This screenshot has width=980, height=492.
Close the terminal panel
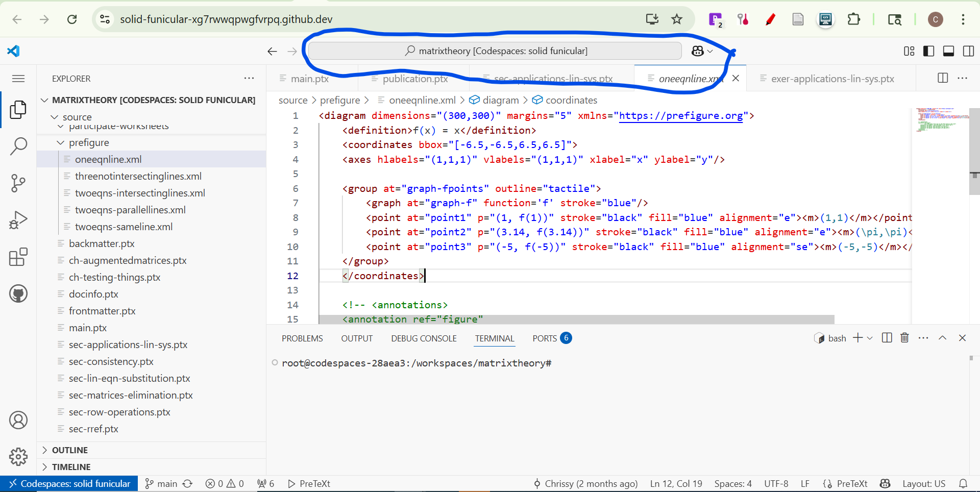[962, 338]
